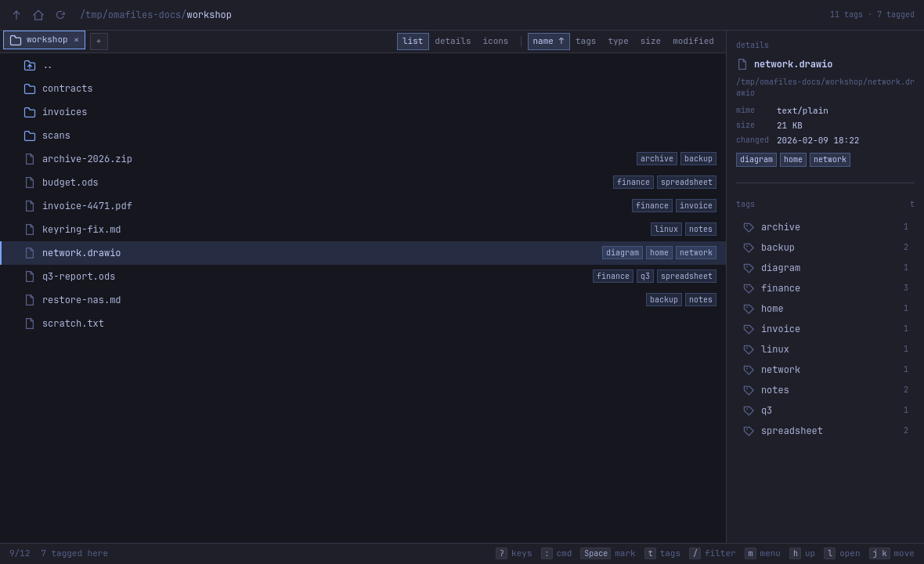Switch to details view mode
This screenshot has width=924, height=564.
(x=453, y=42)
